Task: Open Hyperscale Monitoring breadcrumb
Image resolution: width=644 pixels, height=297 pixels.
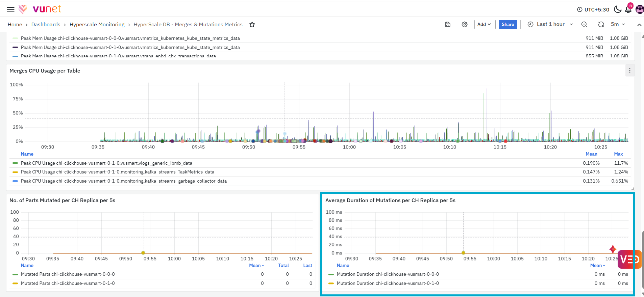Action: click(97, 24)
